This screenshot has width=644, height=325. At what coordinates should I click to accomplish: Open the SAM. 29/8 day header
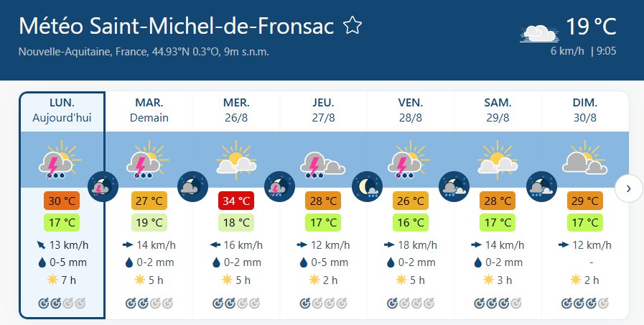click(498, 110)
